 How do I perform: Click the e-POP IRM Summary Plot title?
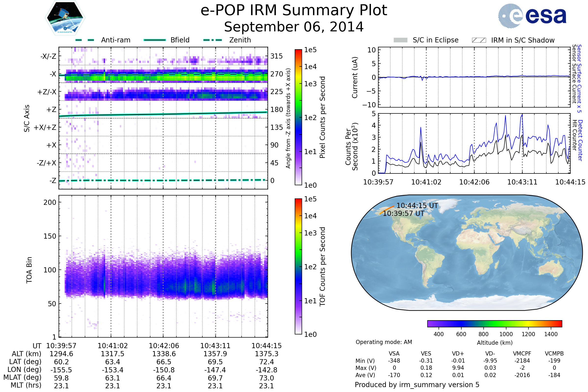294,11
